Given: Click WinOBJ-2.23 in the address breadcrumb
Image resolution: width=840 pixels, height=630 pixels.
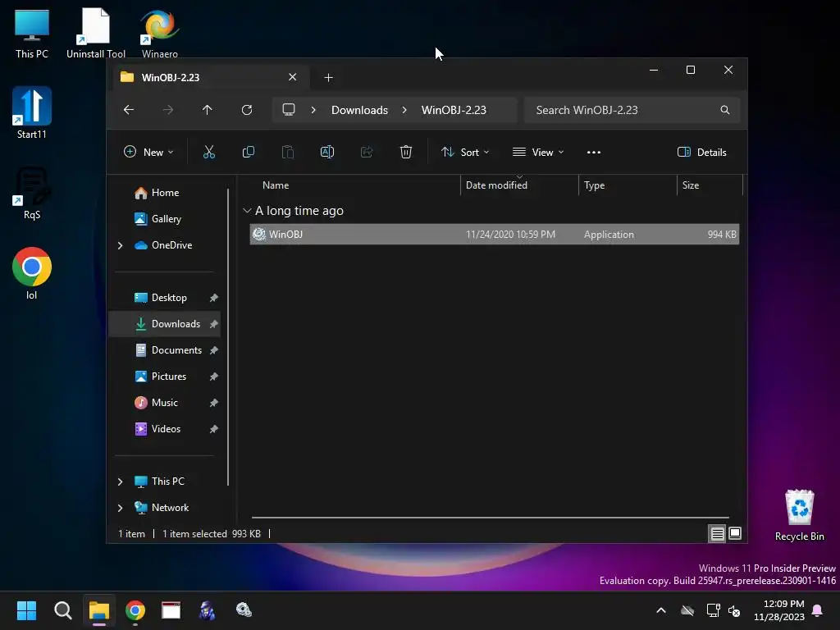Looking at the screenshot, I should [454, 110].
